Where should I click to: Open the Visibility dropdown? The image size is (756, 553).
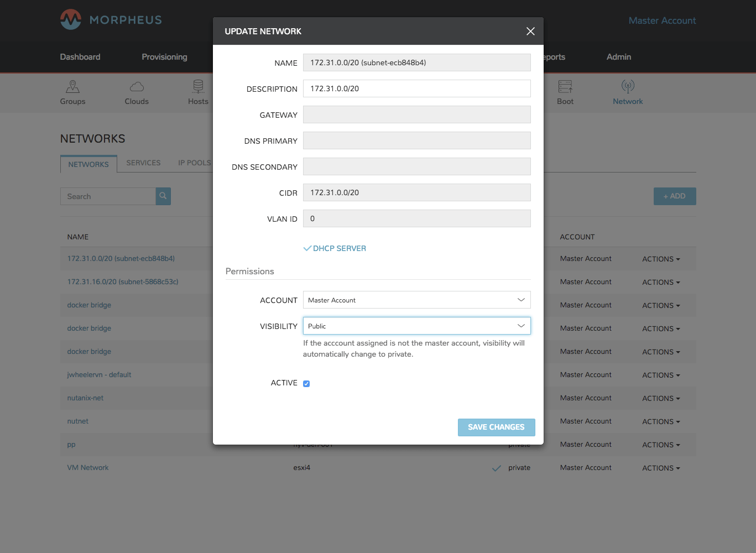point(416,326)
